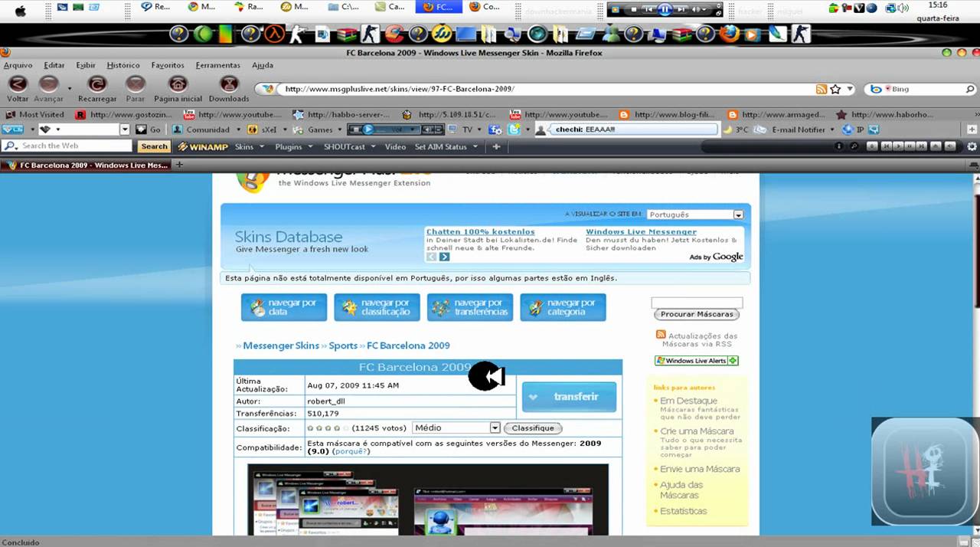Click the Parar stop icon
980x547 pixels.
[136, 84]
